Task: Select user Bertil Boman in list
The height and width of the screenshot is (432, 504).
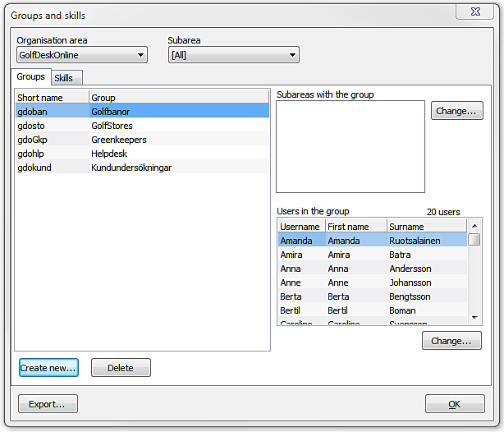Action: coord(372,310)
